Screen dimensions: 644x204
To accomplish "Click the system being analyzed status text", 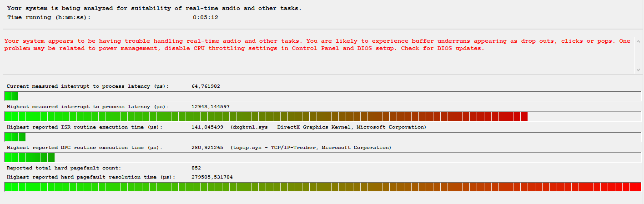I will (155, 8).
